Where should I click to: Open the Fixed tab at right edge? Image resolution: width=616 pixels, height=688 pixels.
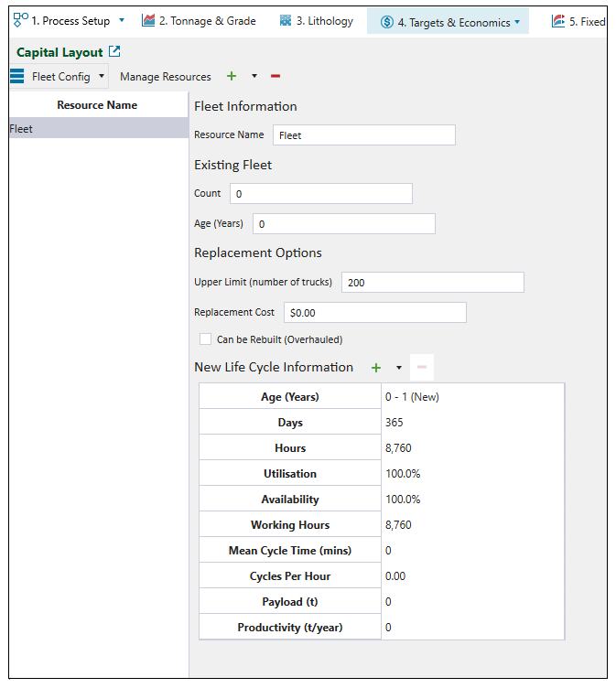pyautogui.click(x=578, y=21)
